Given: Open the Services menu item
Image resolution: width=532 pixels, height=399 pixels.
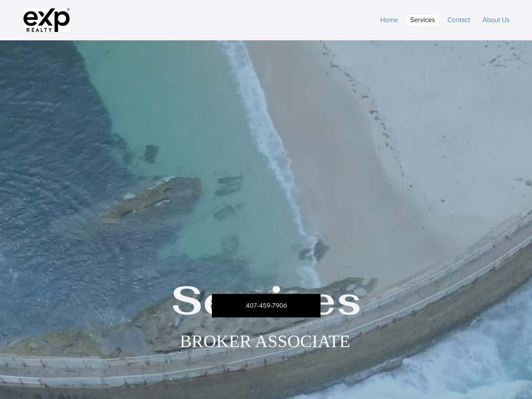Looking at the screenshot, I should tap(422, 20).
